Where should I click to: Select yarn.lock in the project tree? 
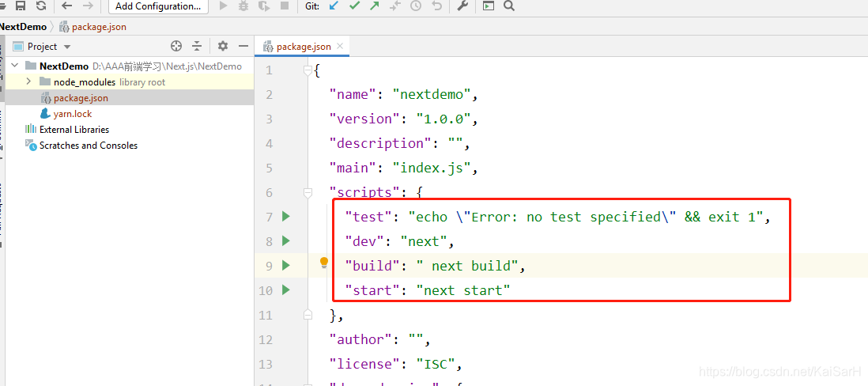click(x=73, y=114)
